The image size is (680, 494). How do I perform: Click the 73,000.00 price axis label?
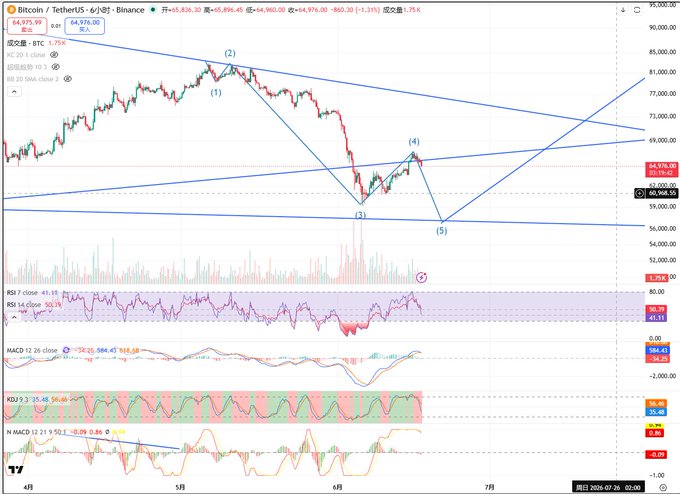pos(662,116)
